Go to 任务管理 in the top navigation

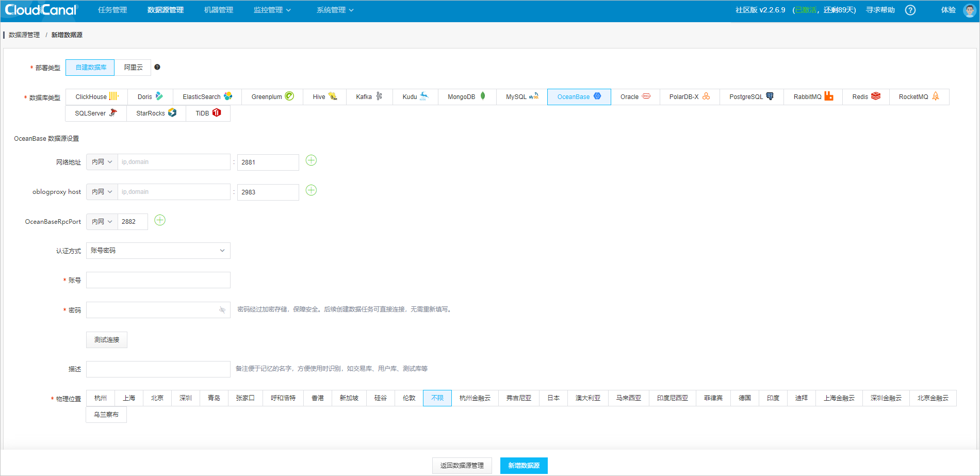[x=112, y=10]
